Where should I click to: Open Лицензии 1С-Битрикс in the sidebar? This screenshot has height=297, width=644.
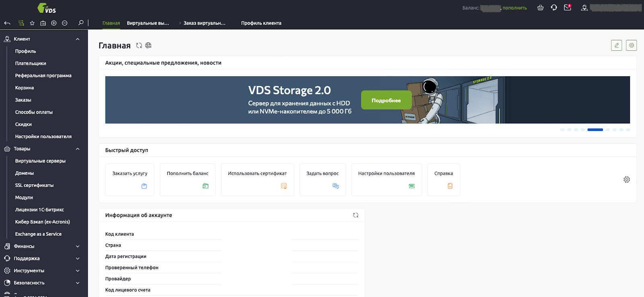pos(39,210)
